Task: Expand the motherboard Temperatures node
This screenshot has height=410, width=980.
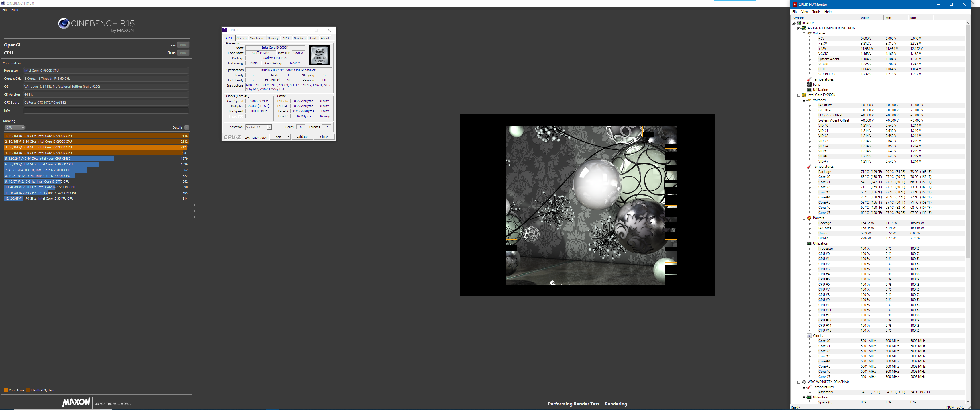Action: (x=804, y=79)
